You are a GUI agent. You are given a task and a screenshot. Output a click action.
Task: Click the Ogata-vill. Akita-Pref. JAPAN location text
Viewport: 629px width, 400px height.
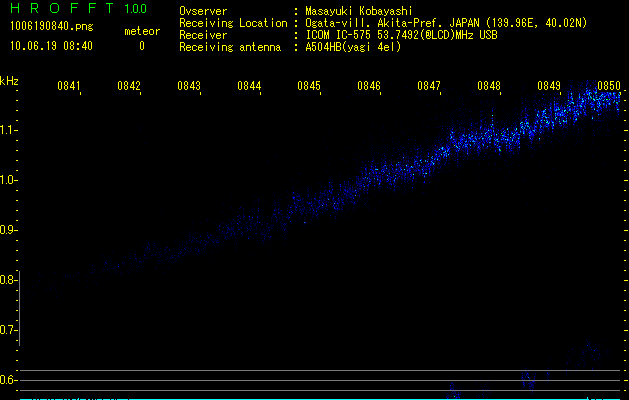(x=446, y=23)
